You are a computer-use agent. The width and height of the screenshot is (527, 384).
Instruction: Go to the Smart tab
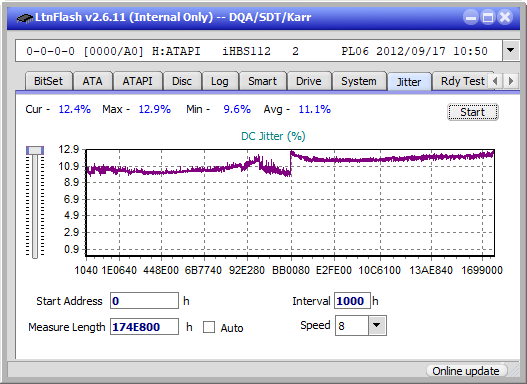[x=262, y=81]
